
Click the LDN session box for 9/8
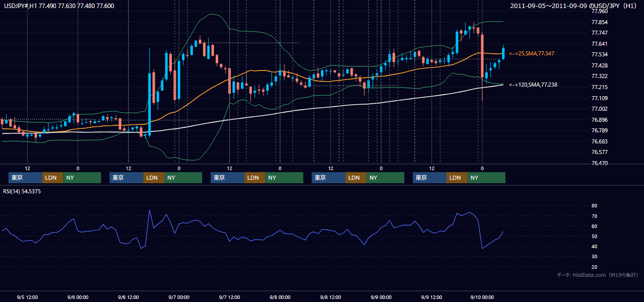tap(356, 178)
